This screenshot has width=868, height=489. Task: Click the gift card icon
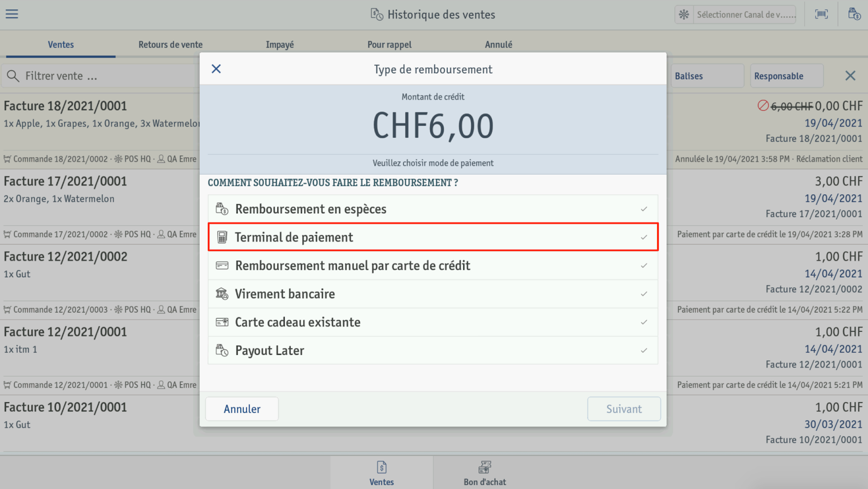click(222, 322)
